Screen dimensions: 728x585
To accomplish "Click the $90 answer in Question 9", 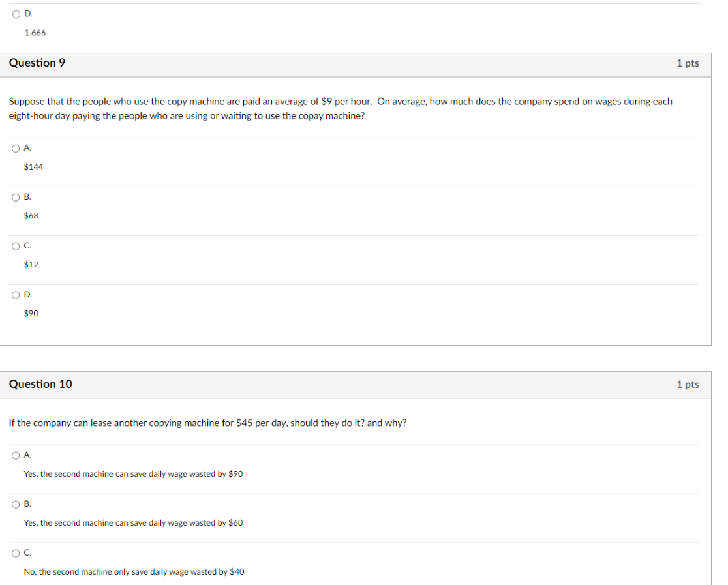I will click(31, 314).
